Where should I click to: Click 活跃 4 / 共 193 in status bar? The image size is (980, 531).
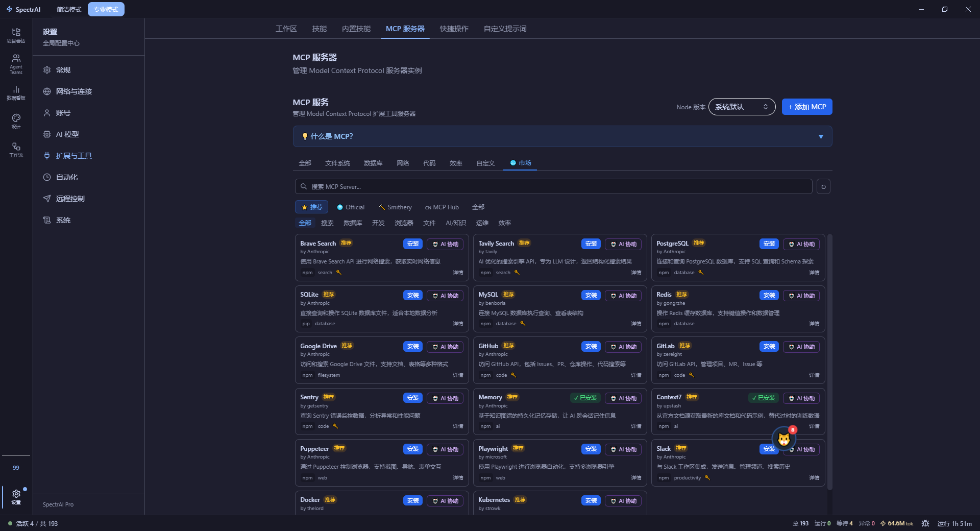coord(37,523)
